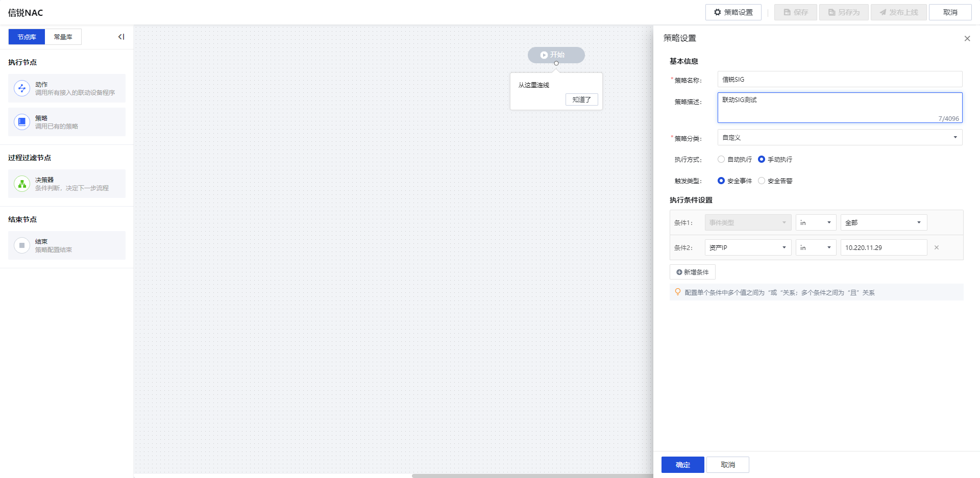Remove condition 2 using the X icon
This screenshot has height=478, width=980.
tap(936, 247)
